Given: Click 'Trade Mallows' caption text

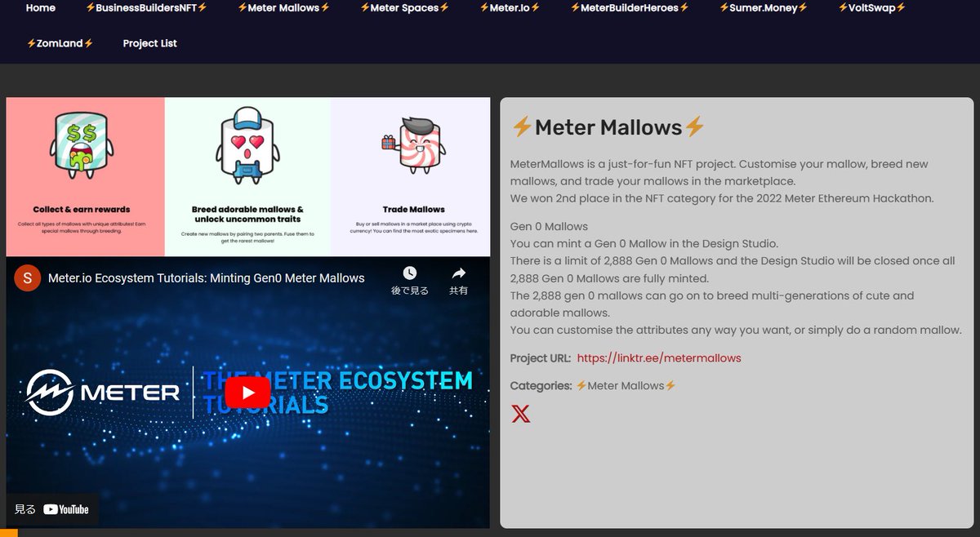Looking at the screenshot, I should 414,210.
